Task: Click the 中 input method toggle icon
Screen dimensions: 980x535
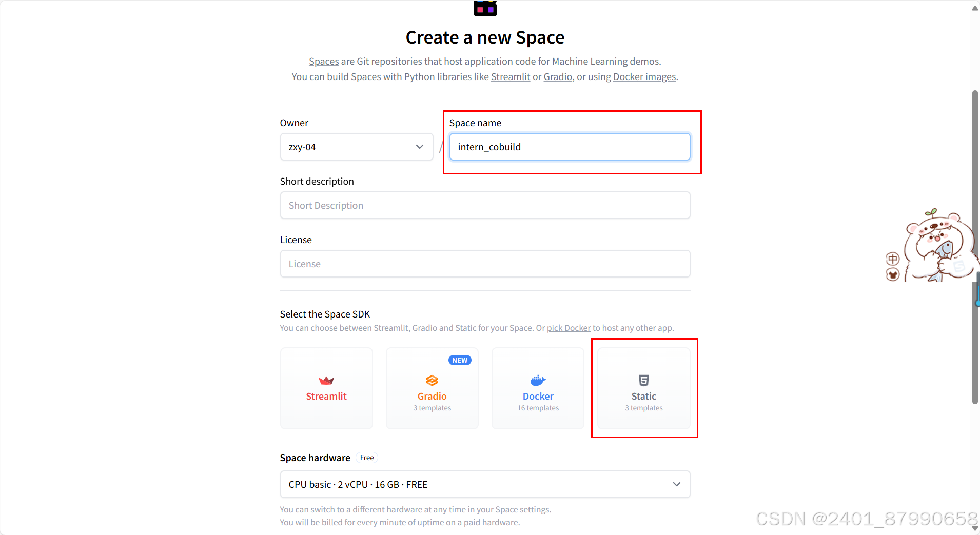Action: (893, 259)
